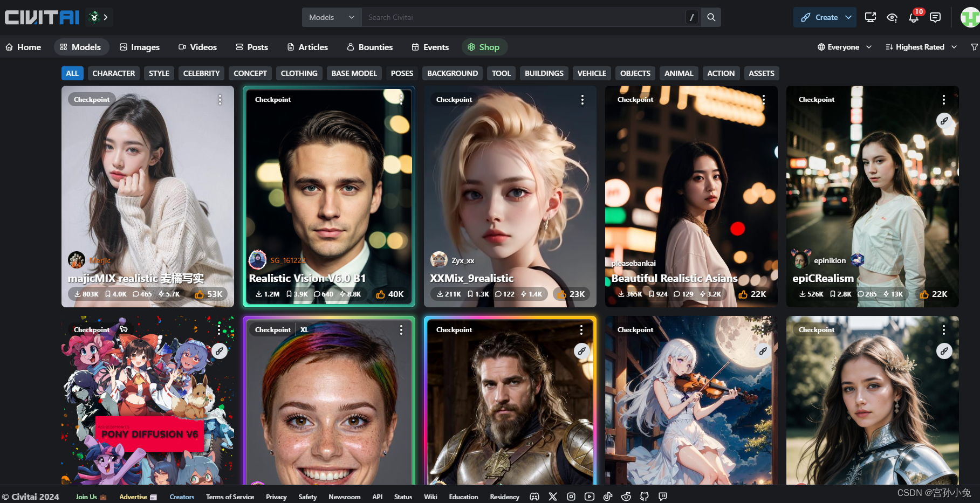Click the Civitai logo

(42, 17)
